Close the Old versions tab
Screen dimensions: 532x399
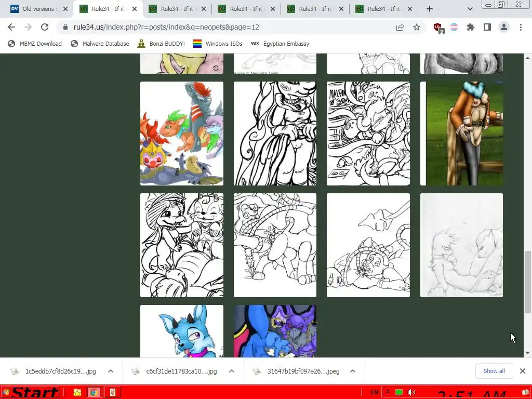pos(65,9)
